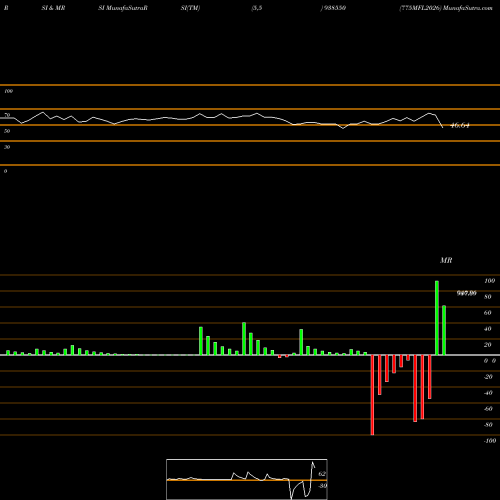The image size is (500, 500).
Task: Click the (775MFL2026) MunafaSutra.com header text
Action: [446, 8]
